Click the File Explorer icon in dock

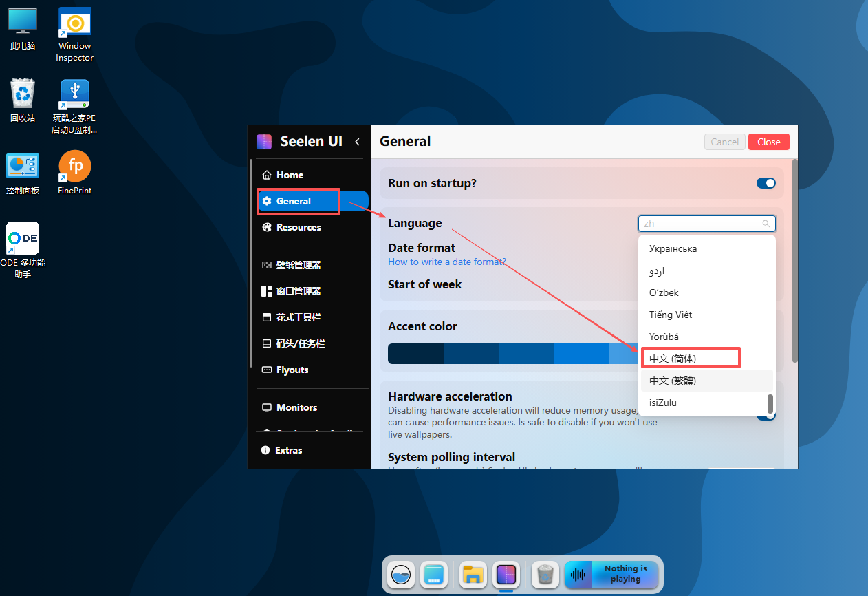tap(473, 575)
